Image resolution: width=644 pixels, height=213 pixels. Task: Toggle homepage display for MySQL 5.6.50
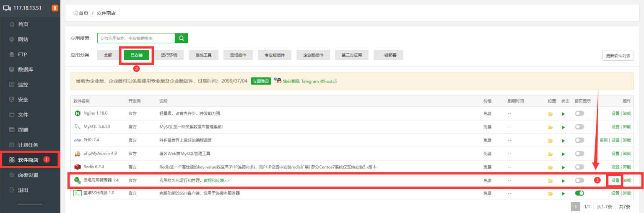[x=579, y=127]
